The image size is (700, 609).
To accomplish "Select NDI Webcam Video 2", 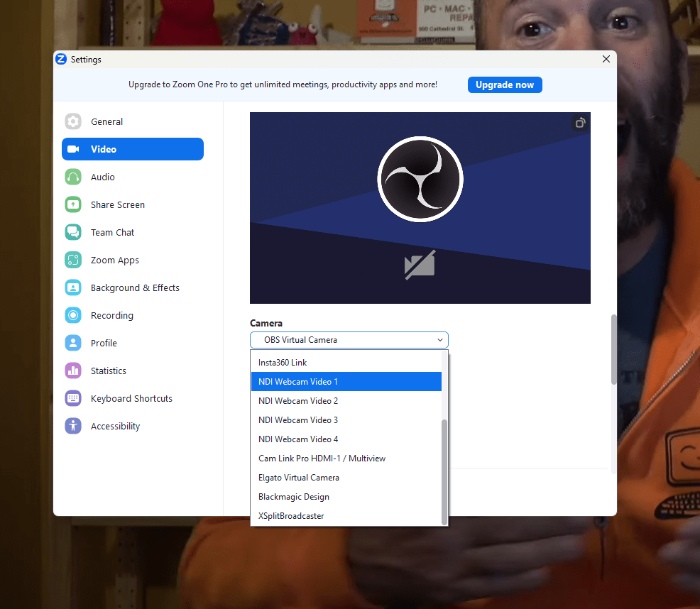I will [346, 401].
